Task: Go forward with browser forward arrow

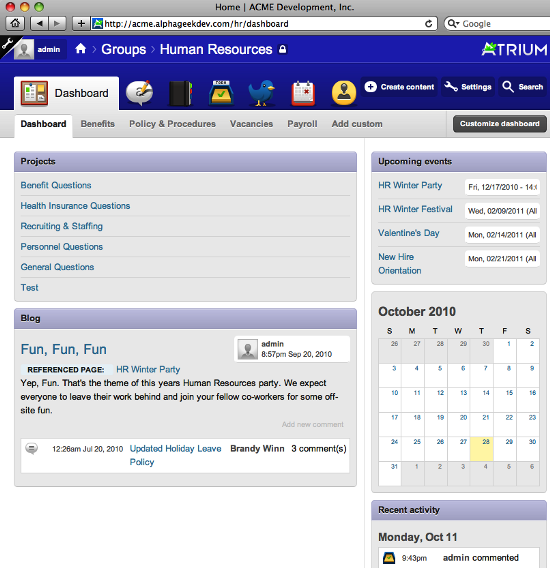Action: coord(57,24)
